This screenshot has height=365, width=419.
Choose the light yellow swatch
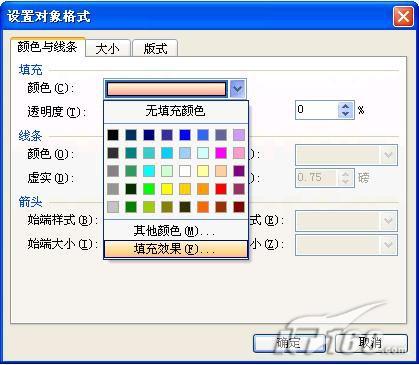pos(203,171)
